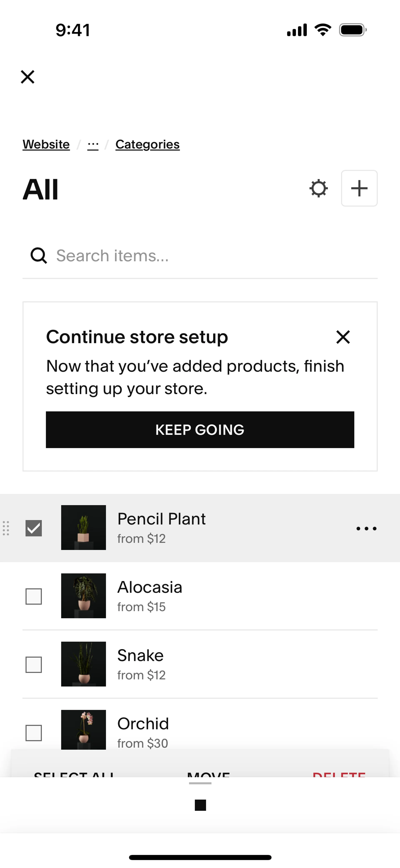The width and height of the screenshot is (400, 868).
Task: Tap the search magnifier icon
Action: tap(39, 255)
